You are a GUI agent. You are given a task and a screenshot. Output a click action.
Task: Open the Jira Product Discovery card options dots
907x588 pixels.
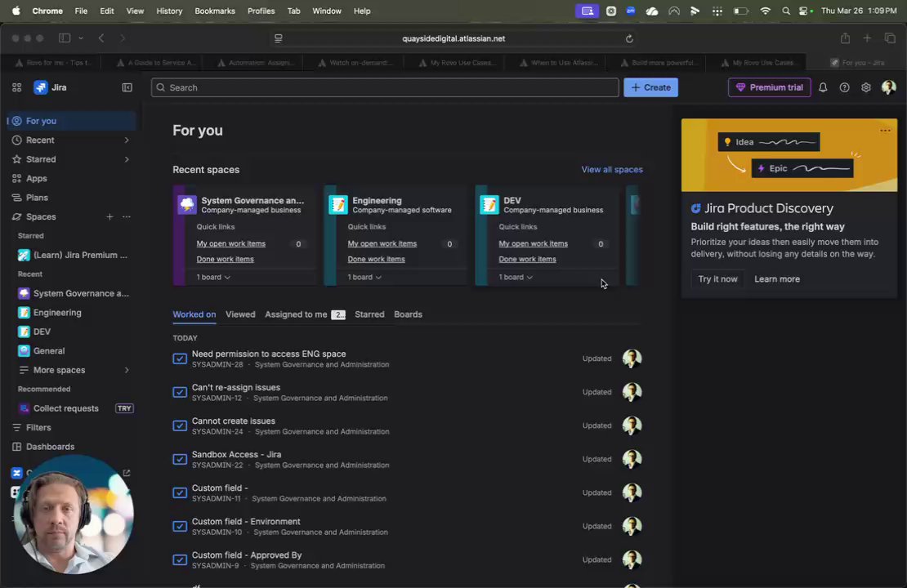885,130
